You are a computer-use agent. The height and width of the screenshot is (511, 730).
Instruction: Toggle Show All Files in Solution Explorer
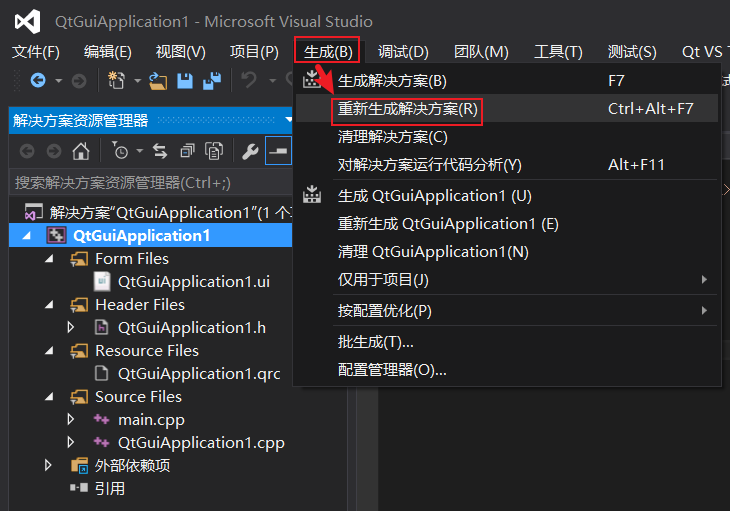214,151
